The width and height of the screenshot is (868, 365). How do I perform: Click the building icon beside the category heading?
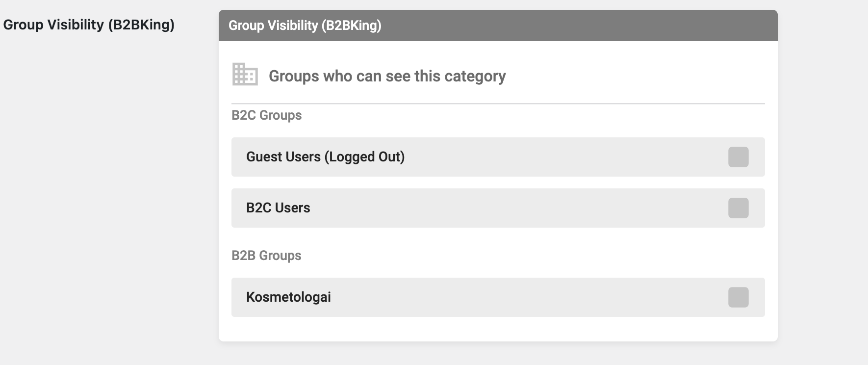tap(245, 75)
